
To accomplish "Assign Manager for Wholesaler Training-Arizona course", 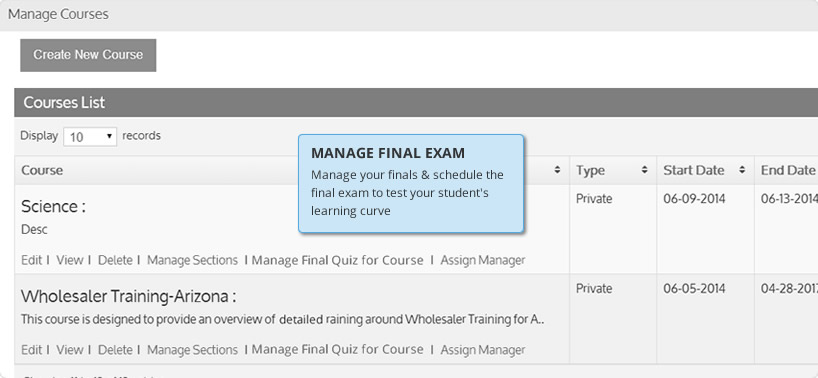I will point(483,349).
